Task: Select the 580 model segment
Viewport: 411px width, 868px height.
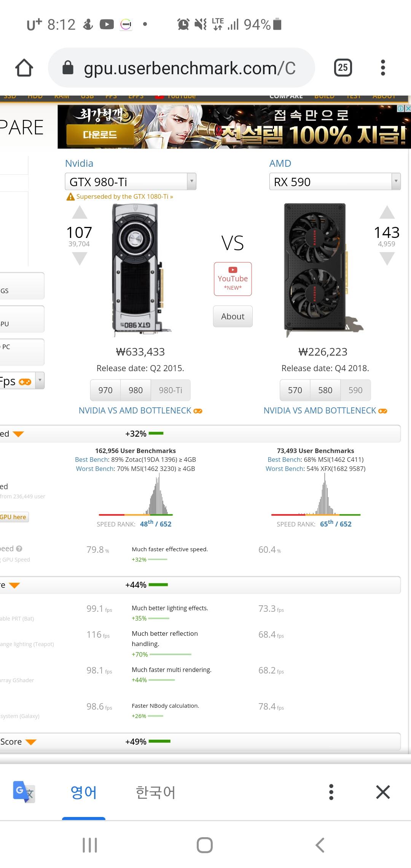Action: click(325, 390)
